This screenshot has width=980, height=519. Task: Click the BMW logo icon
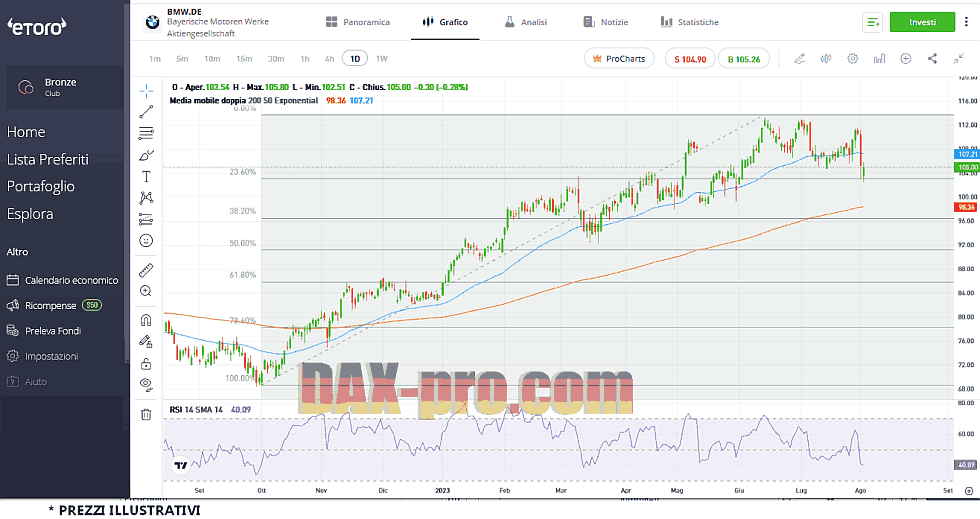[152, 23]
